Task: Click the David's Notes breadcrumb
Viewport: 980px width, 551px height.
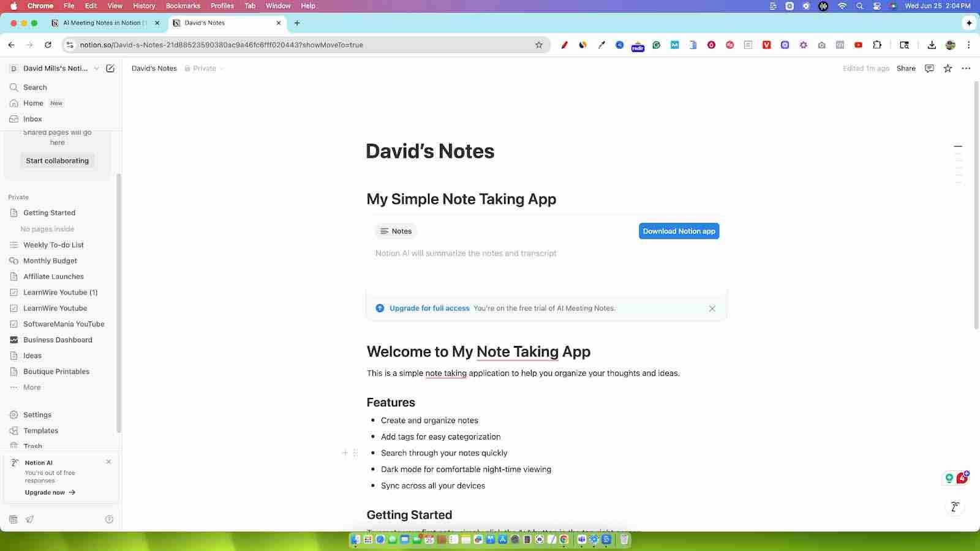Action: 154,69
